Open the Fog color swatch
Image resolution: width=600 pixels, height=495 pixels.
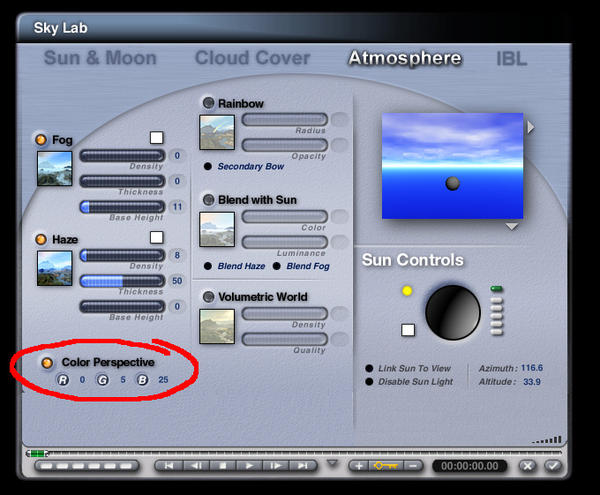coord(157,138)
